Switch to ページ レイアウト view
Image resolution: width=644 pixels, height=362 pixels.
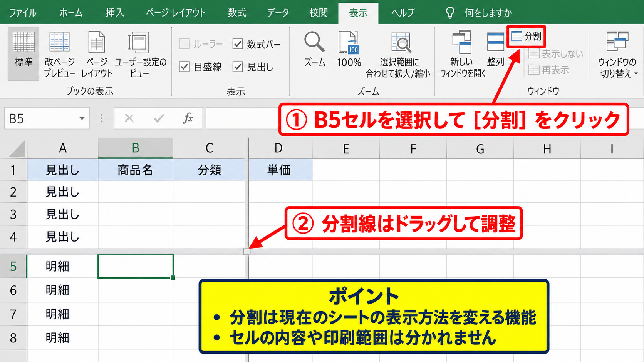97,54
